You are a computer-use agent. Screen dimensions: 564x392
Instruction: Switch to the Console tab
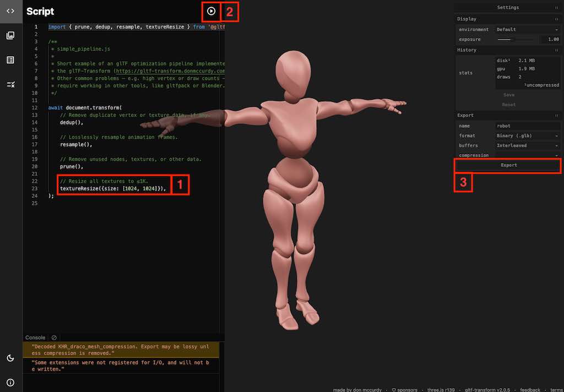[35, 337]
